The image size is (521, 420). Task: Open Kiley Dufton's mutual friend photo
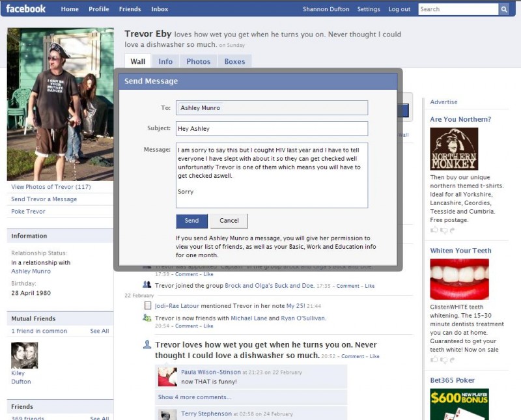tap(25, 355)
